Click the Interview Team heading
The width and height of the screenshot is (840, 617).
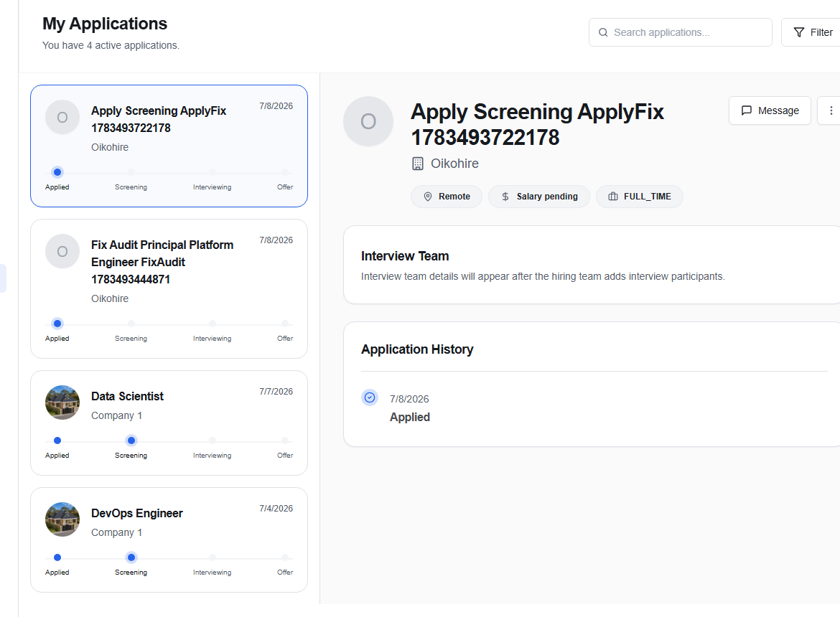405,256
